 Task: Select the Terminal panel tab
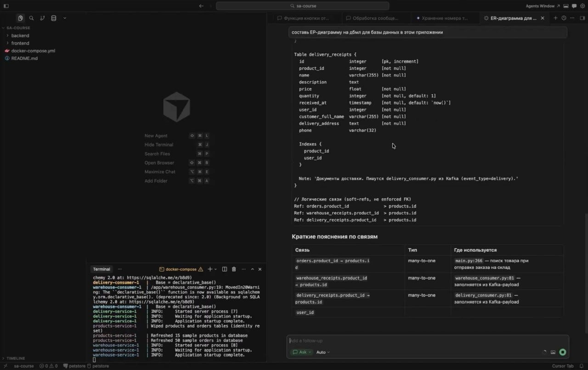[102, 269]
